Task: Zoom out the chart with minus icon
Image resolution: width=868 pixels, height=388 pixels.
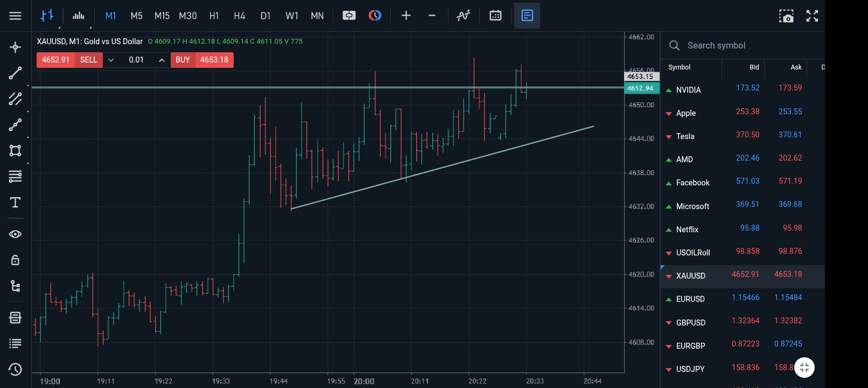Action: pos(432,16)
